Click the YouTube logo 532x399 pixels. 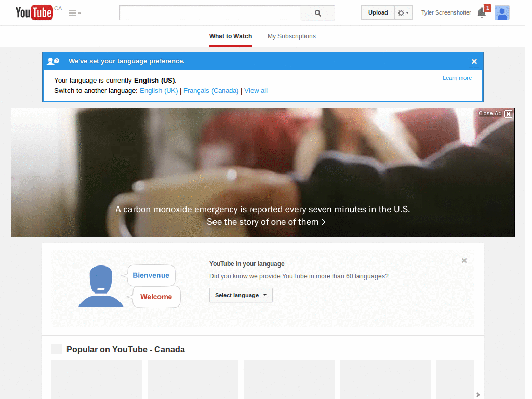[34, 12]
